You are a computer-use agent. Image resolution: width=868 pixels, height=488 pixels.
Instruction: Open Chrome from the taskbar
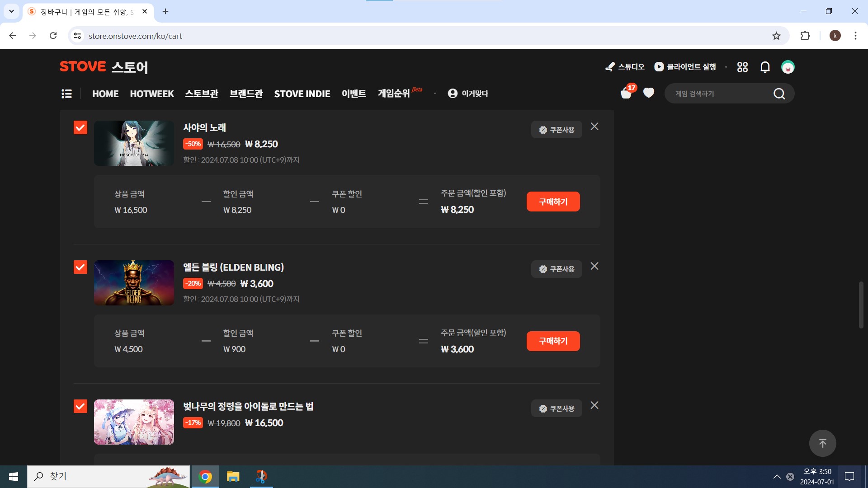tap(205, 477)
